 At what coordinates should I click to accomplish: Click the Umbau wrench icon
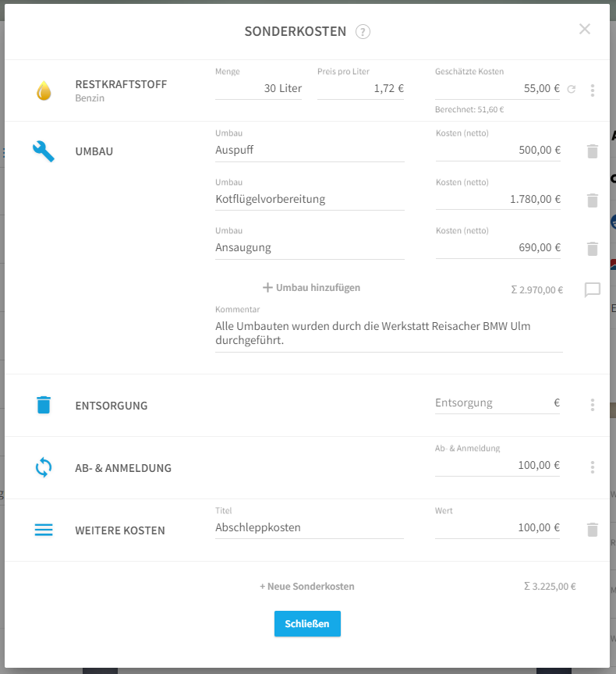44,151
